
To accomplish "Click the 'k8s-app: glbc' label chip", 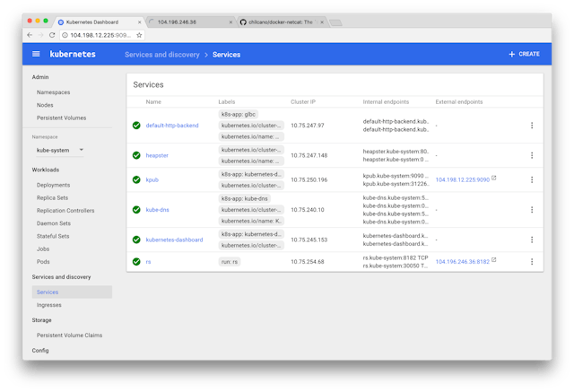I will 239,114.
